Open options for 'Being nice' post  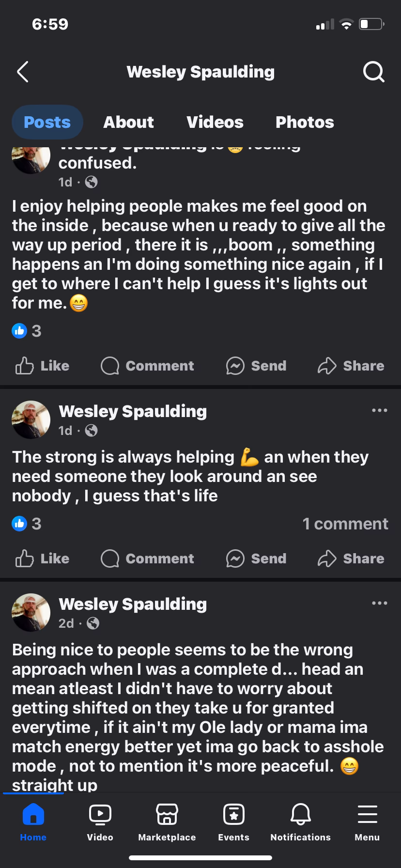click(379, 604)
